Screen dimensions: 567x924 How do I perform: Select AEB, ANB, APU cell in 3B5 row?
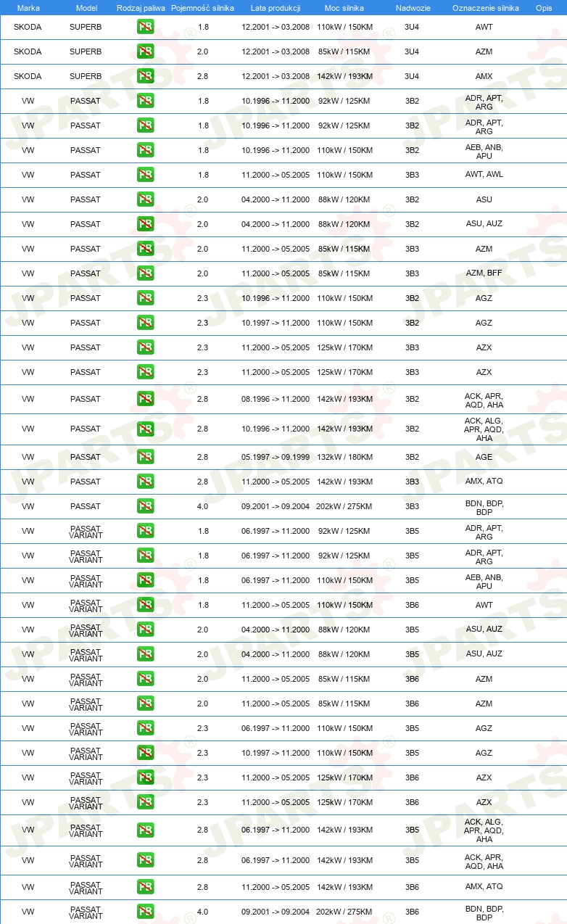pos(484,581)
